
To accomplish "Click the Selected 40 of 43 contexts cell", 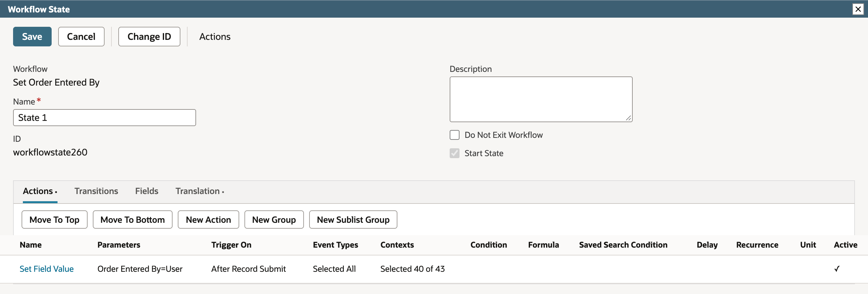I will (412, 269).
